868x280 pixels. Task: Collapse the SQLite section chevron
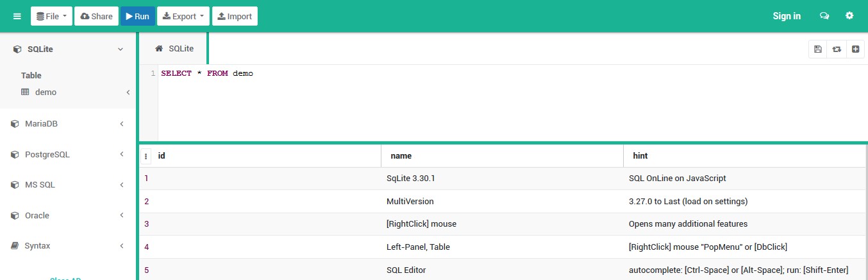pyautogui.click(x=120, y=49)
